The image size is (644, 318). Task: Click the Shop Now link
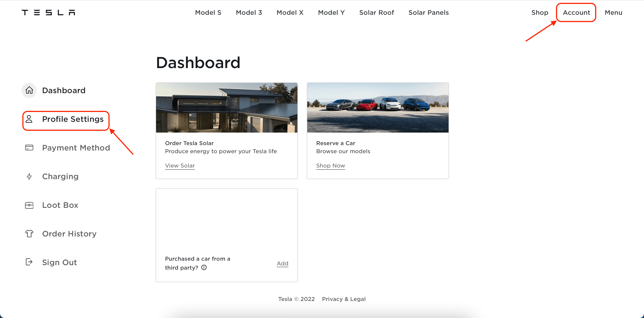330,165
